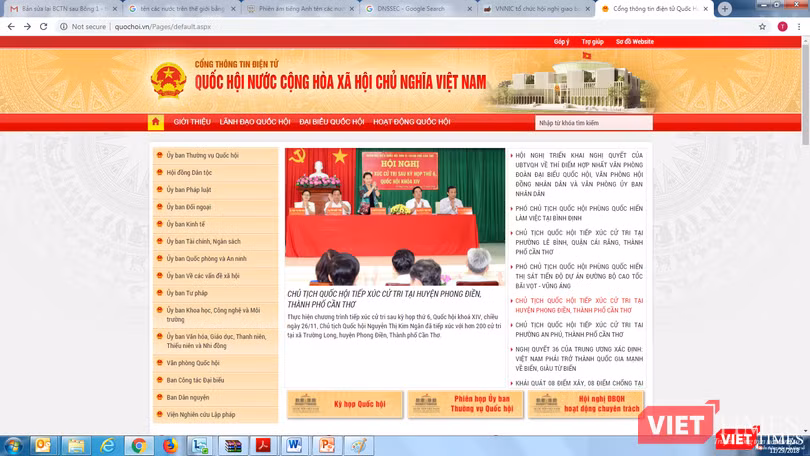Image resolution: width=810 pixels, height=456 pixels.
Task: Open Ủy ban Kinh tế
Action: [185, 224]
